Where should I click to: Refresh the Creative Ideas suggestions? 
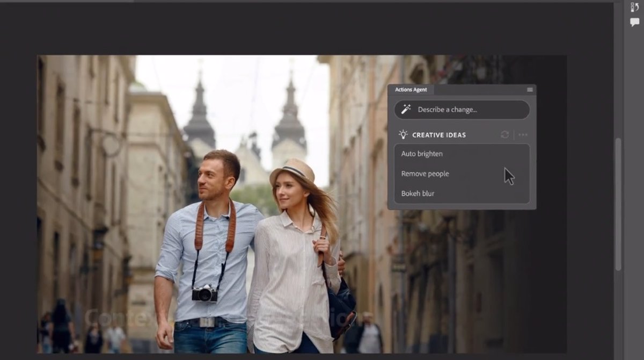[x=505, y=135]
